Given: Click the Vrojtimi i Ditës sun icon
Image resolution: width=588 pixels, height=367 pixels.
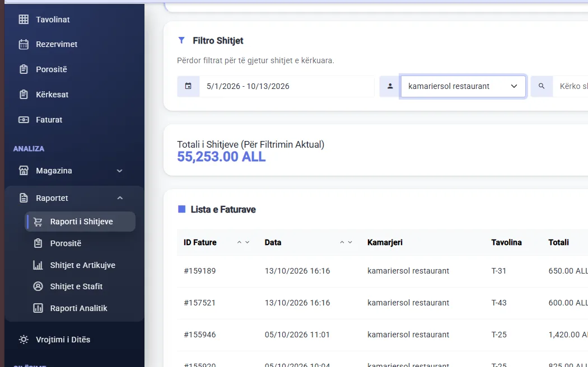Looking at the screenshot, I should [x=24, y=340].
